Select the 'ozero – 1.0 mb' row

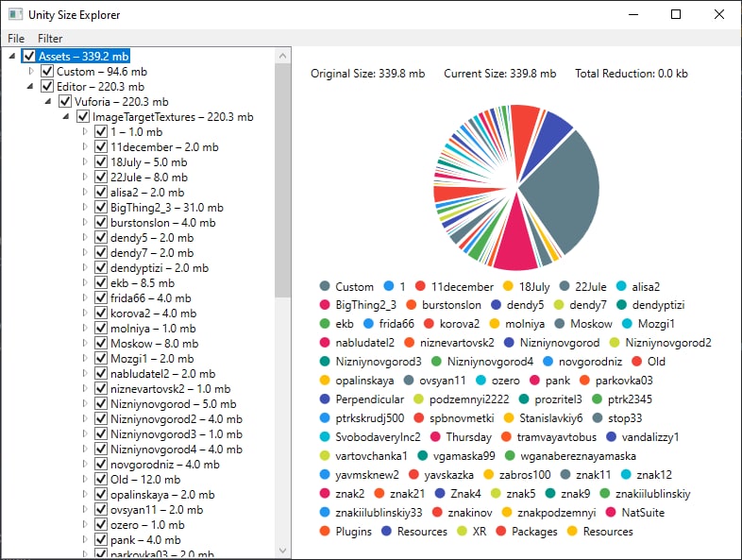click(x=147, y=525)
